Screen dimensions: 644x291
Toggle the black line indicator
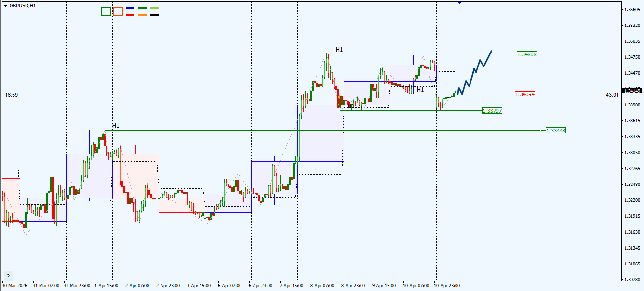click(154, 15)
